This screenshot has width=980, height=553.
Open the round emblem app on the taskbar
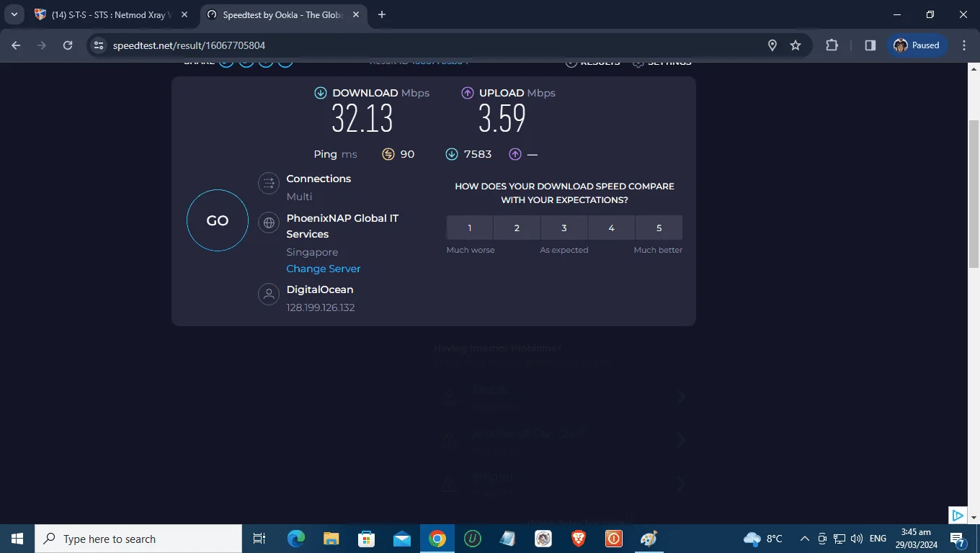(x=543, y=539)
